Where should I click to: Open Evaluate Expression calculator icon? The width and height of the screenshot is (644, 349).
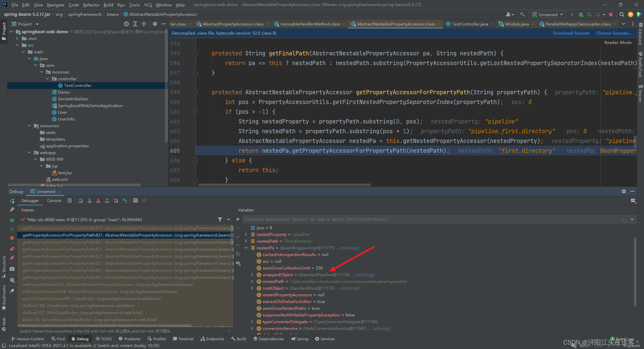(136, 200)
